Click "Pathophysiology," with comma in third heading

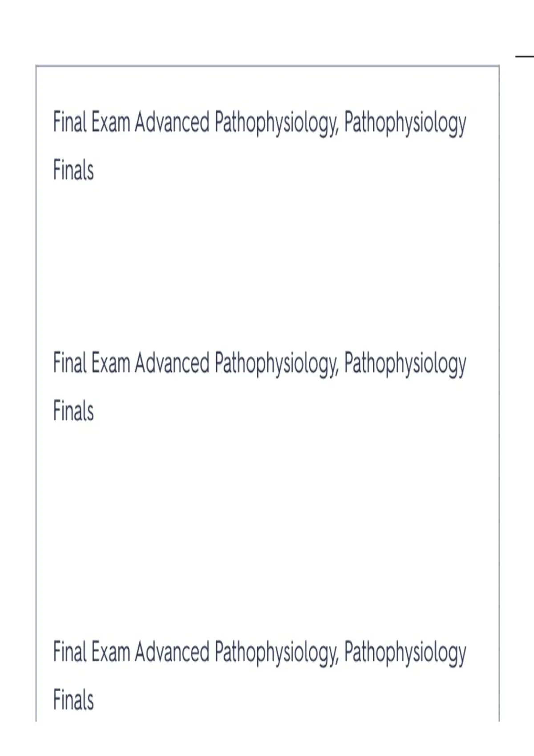(x=277, y=653)
